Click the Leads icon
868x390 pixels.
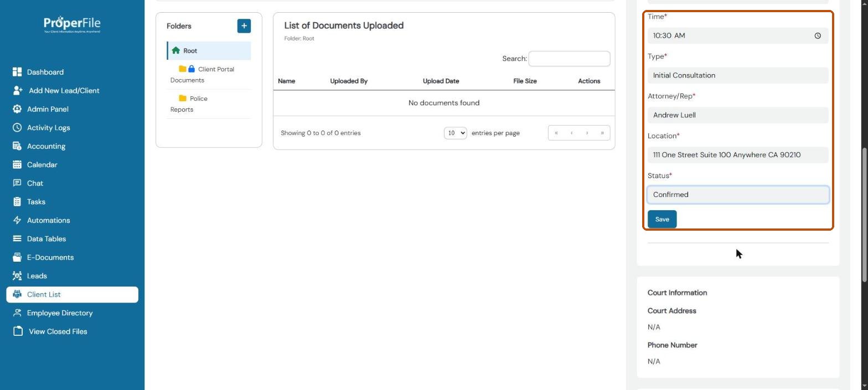17,275
